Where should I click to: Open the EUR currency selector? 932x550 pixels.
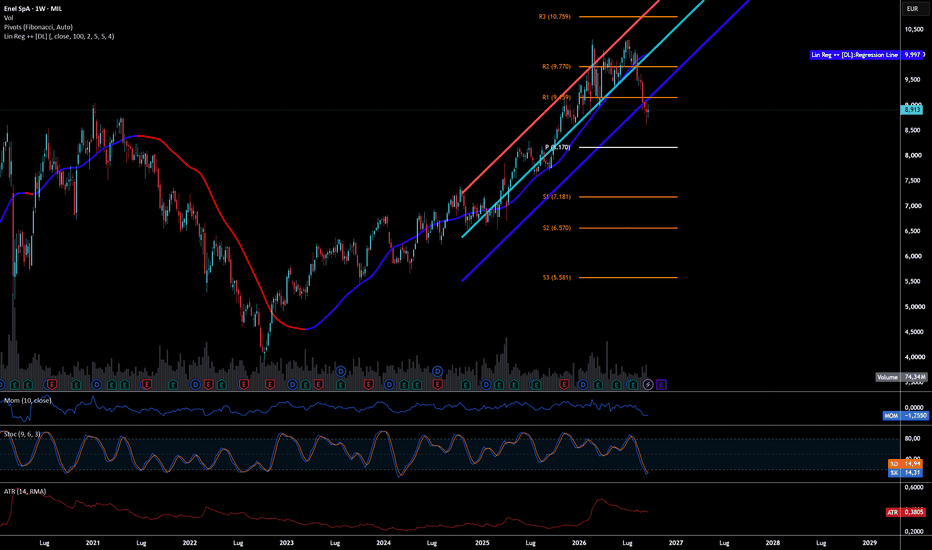click(x=912, y=9)
